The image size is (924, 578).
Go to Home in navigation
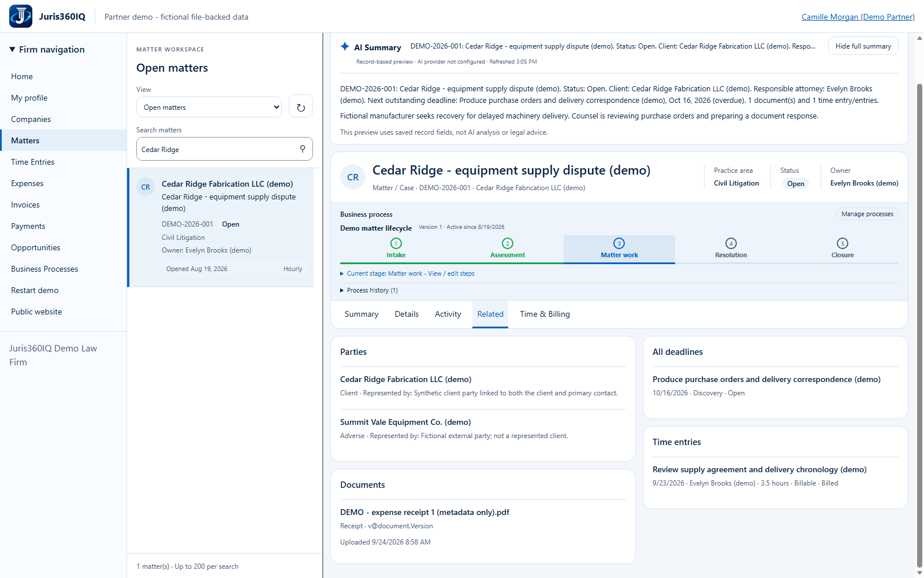point(64,76)
